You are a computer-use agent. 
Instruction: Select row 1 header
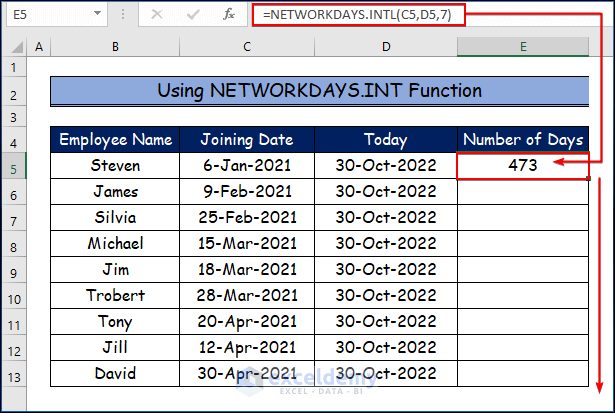pyautogui.click(x=14, y=67)
